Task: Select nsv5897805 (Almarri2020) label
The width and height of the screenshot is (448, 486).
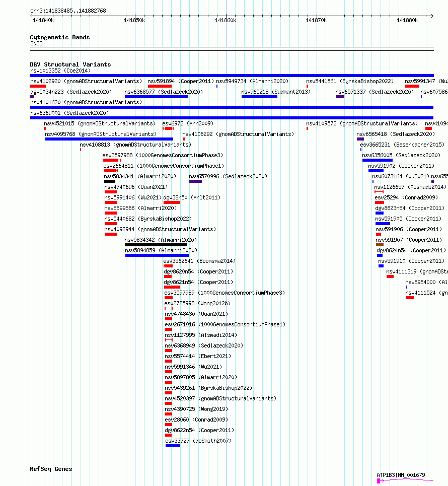Action: 201,377
